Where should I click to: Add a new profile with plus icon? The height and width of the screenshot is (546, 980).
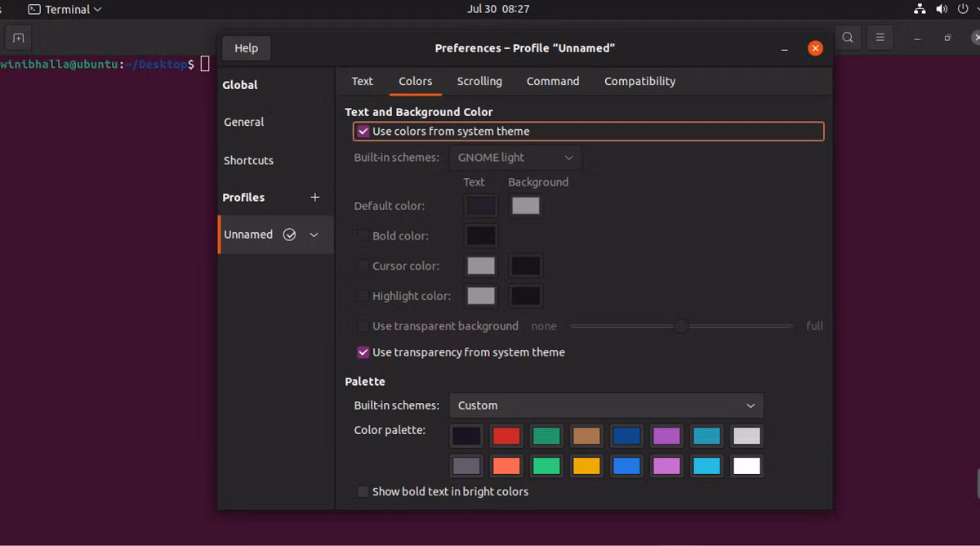(315, 197)
